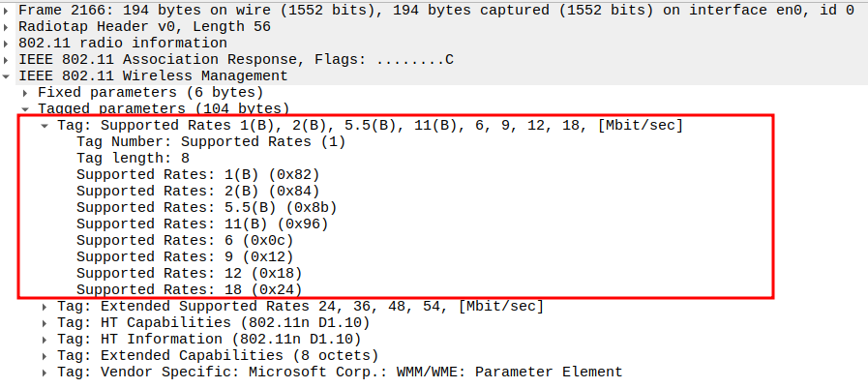Expand Vendor Specific Microsoft WMM/WME tag
This screenshot has width=868, height=388.
pos(45,373)
